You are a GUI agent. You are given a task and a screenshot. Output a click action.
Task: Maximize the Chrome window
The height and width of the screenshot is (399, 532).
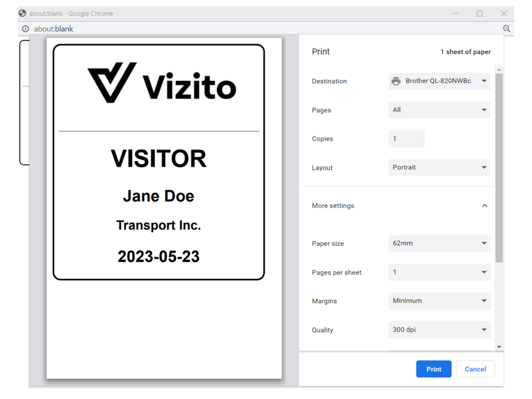479,13
